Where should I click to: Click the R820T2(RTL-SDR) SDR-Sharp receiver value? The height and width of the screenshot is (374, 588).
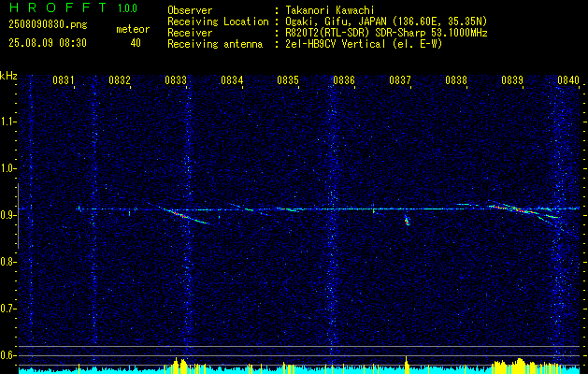[386, 33]
